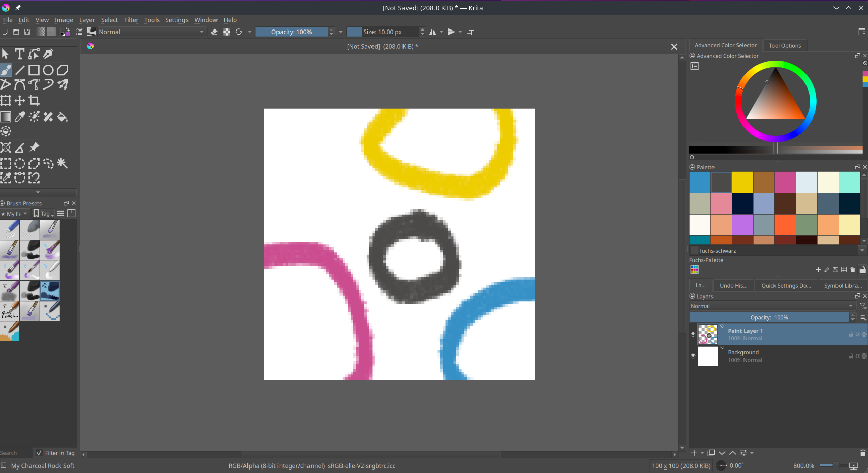Viewport: 868px width, 473px height.
Task: Open the Layer menu
Action: pos(87,20)
